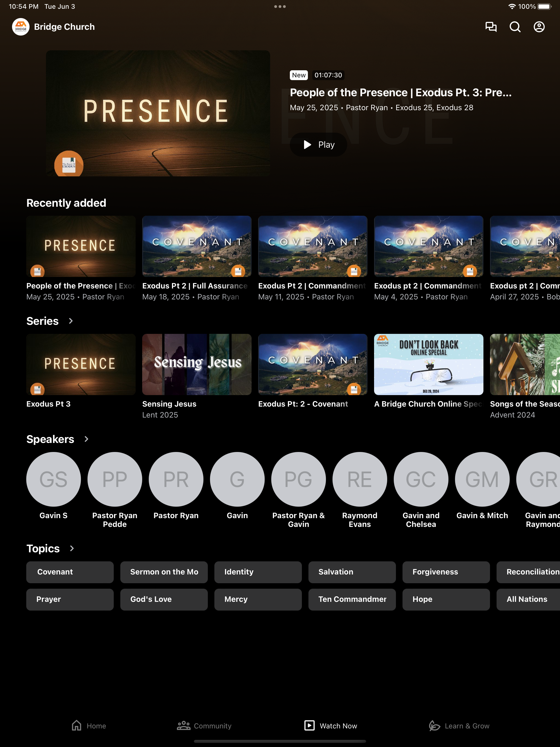Open the multitasking three-dots menu at top
The width and height of the screenshot is (560, 747).
click(280, 6)
